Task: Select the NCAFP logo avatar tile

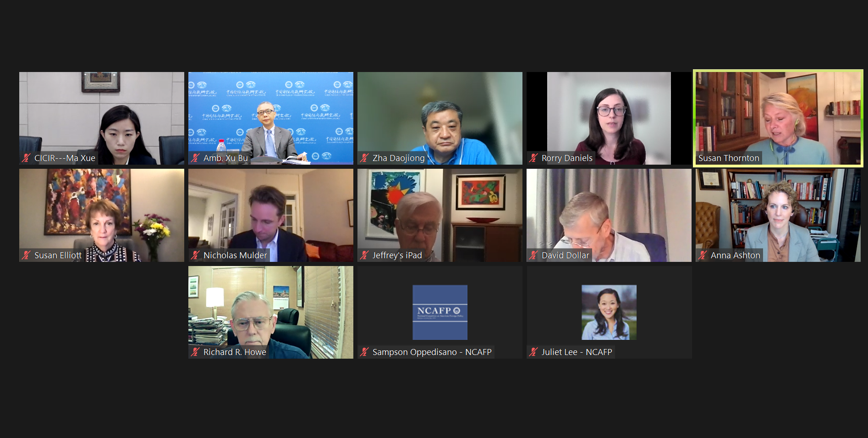Action: [x=440, y=312]
